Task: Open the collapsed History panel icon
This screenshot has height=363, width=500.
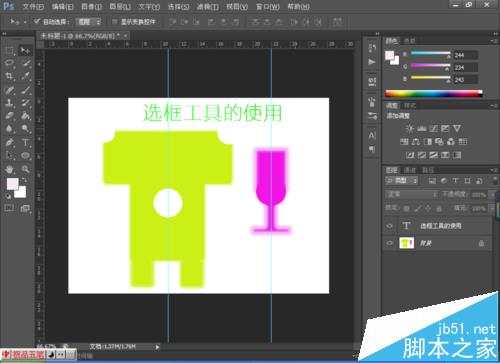Action: pyautogui.click(x=372, y=48)
